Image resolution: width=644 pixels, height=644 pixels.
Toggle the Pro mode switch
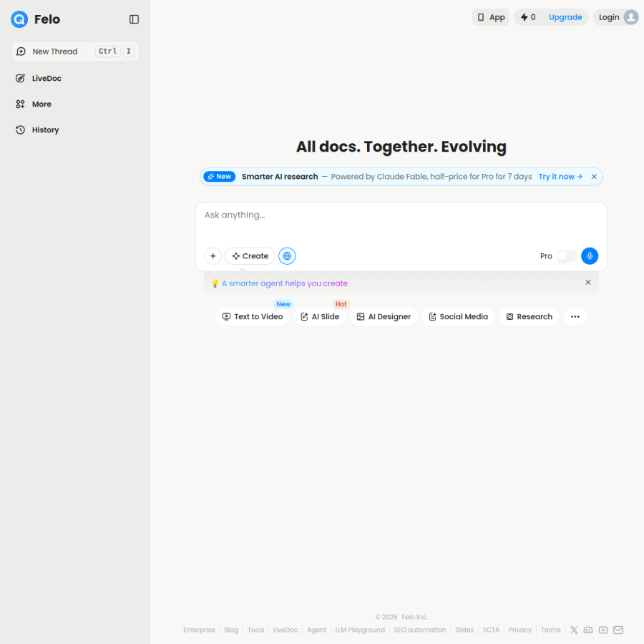(567, 256)
